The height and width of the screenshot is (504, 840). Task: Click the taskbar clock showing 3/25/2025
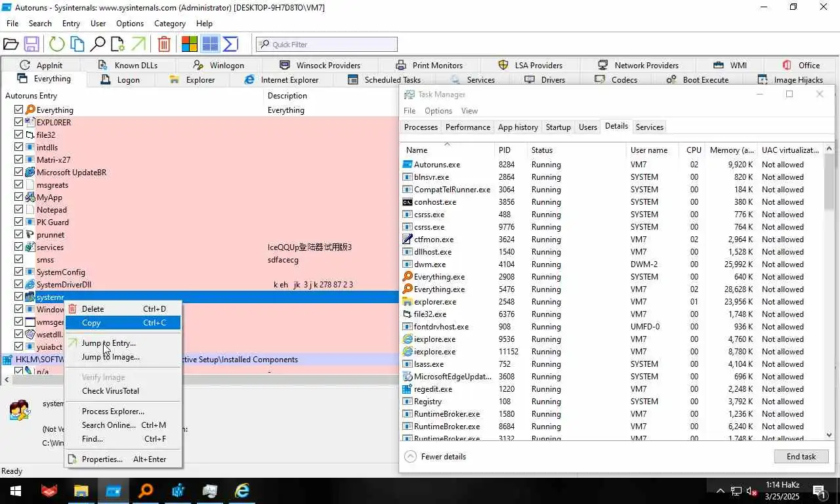click(782, 491)
